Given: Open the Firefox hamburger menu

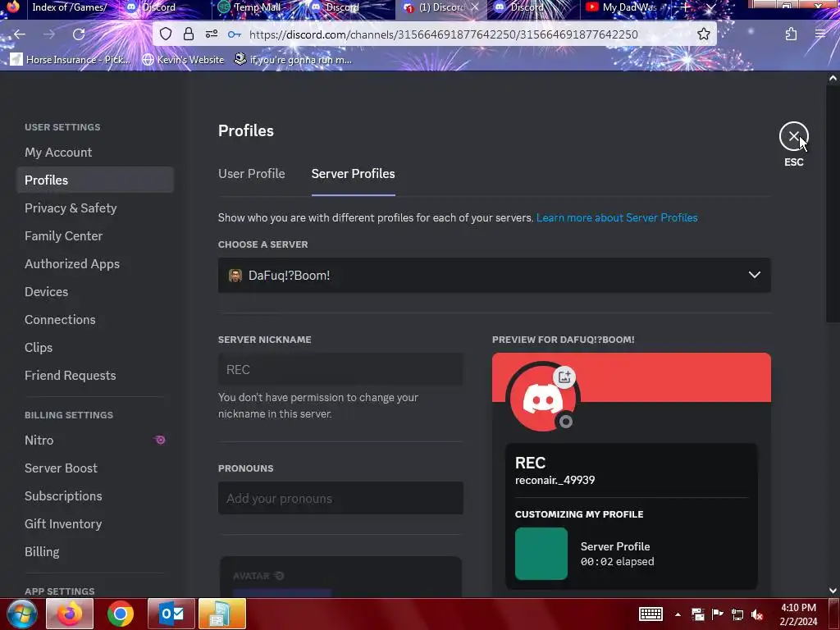Looking at the screenshot, I should coord(819,34).
